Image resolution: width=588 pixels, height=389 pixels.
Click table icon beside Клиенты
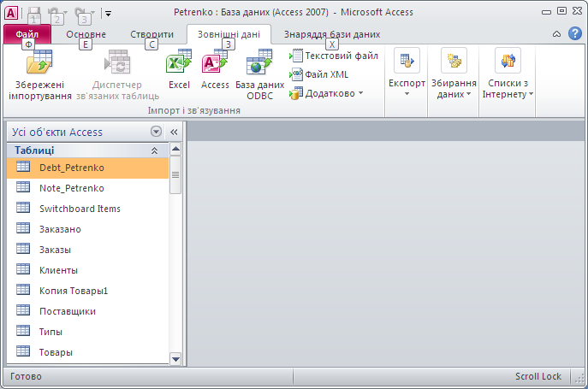click(x=23, y=270)
